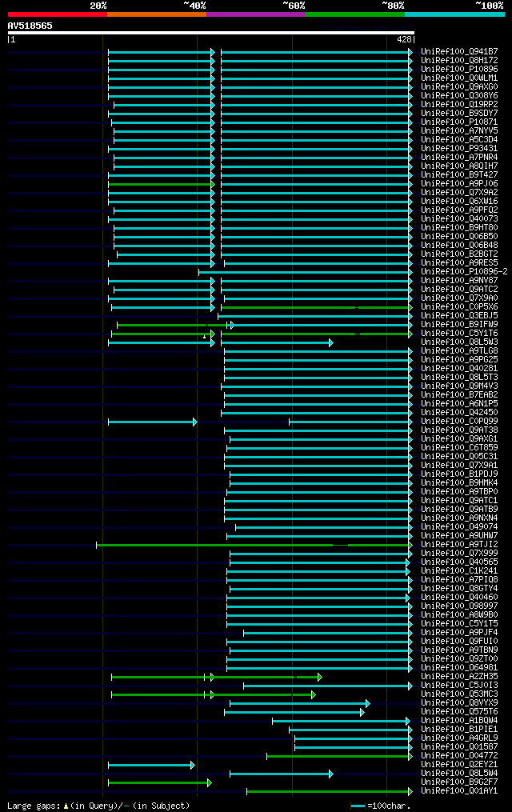
Task: Select UniRef100_A1BQW4 label
Action: tap(459, 721)
